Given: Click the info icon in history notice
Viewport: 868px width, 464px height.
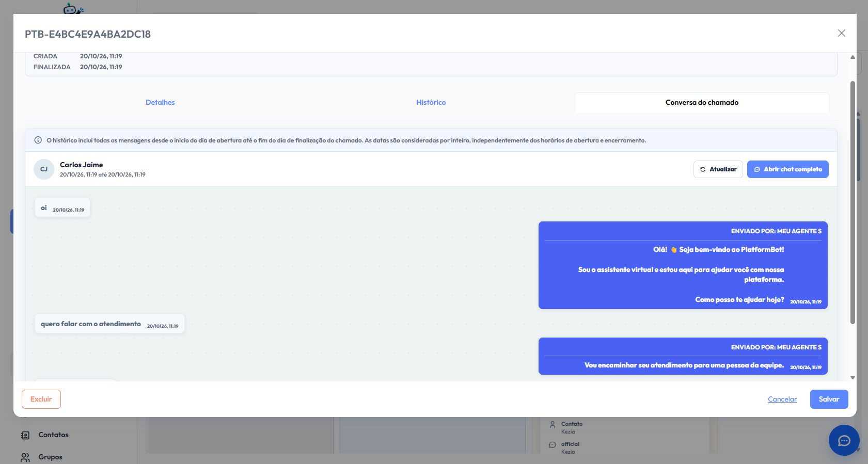Looking at the screenshot, I should 38,140.
